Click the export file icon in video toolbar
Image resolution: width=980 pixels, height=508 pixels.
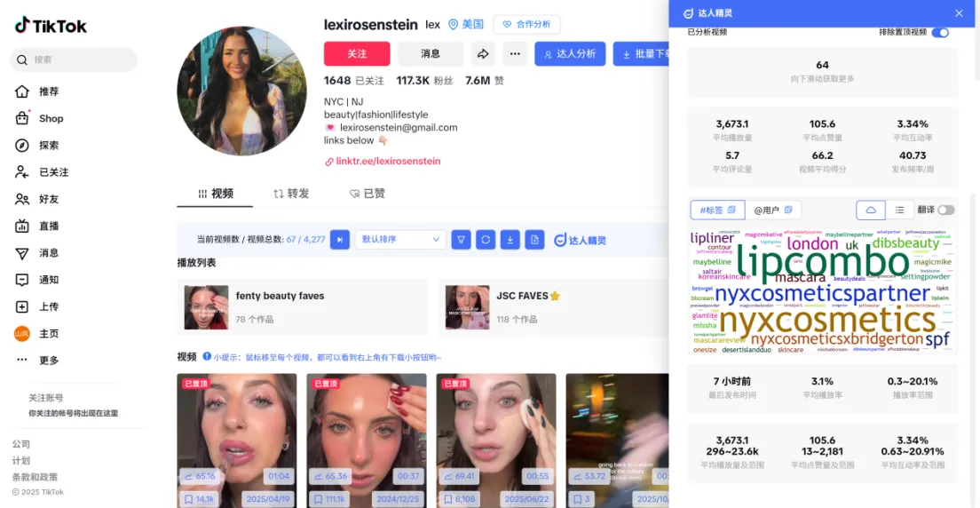[534, 239]
